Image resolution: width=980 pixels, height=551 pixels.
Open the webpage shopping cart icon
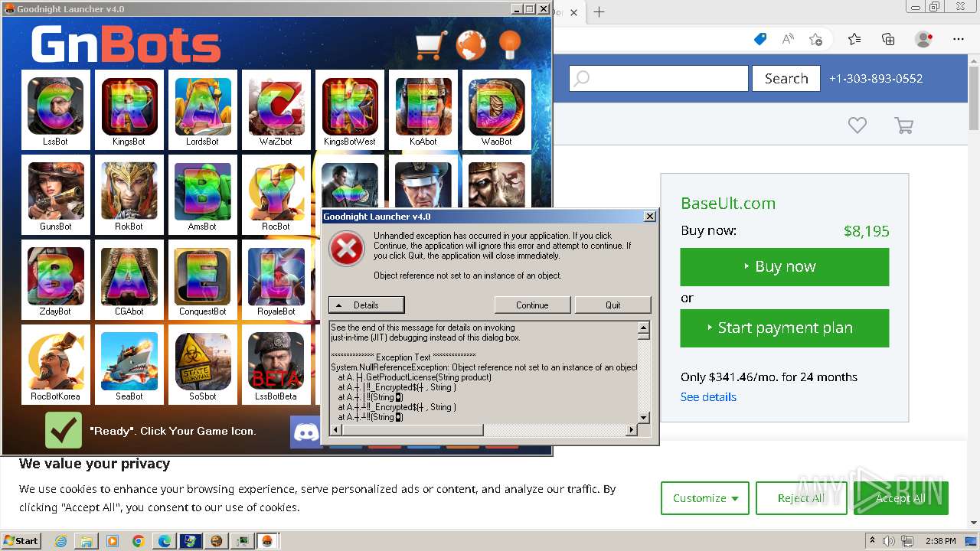[904, 126]
